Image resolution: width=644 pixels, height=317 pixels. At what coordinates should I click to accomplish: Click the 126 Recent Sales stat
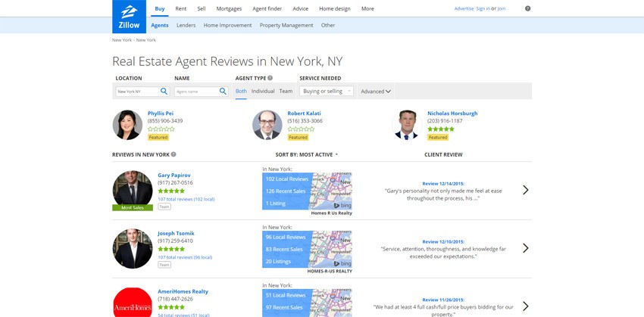click(286, 191)
